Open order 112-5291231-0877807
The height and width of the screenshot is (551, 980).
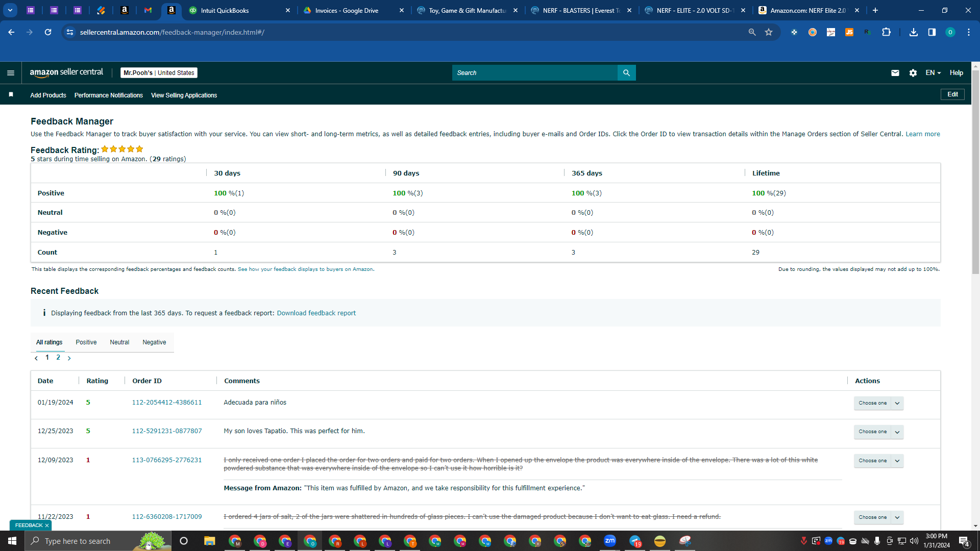(167, 431)
